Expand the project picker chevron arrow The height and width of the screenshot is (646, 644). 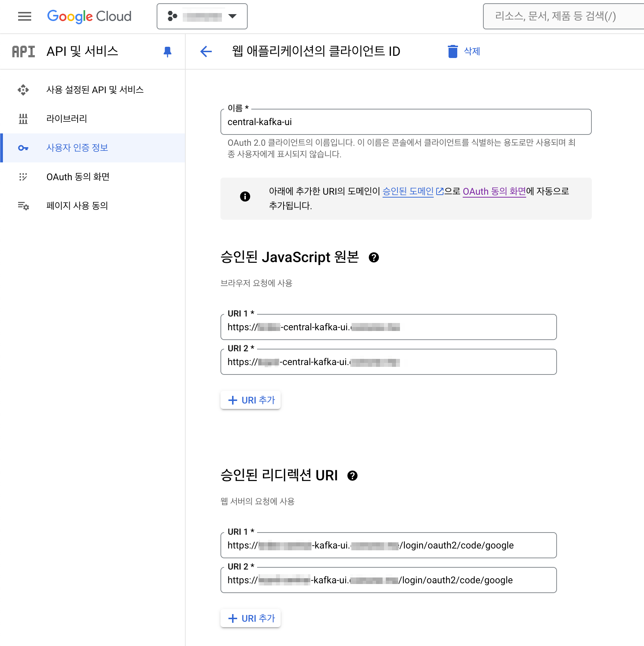[x=232, y=16]
